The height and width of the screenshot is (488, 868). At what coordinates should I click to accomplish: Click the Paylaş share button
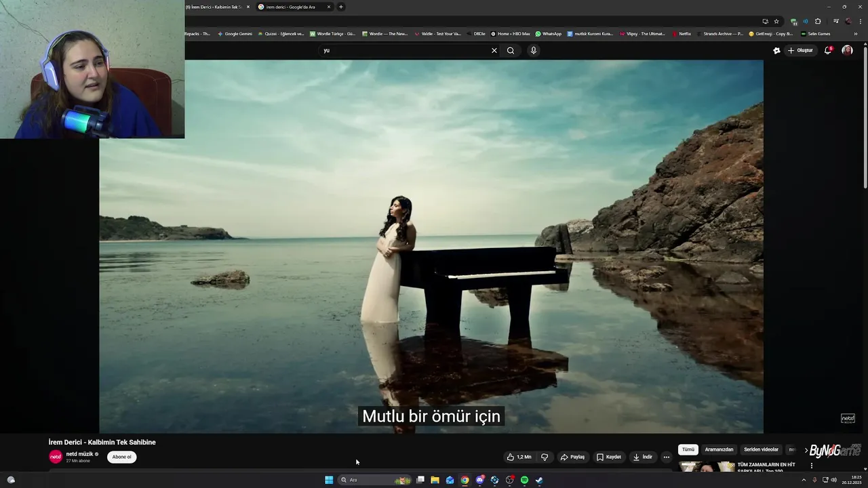tap(572, 457)
